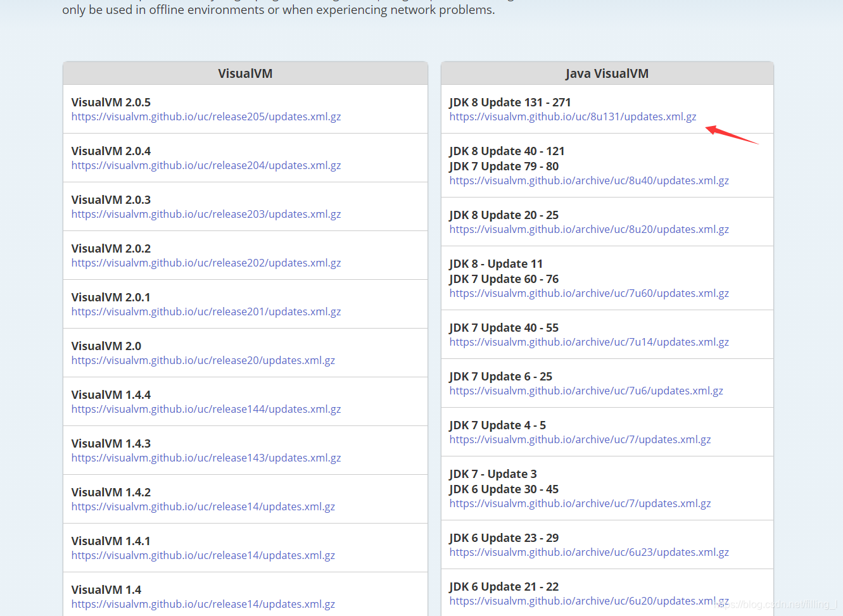Click the JDK 8 Update 40 - 121 heading
This screenshot has width=843, height=616.
507,151
